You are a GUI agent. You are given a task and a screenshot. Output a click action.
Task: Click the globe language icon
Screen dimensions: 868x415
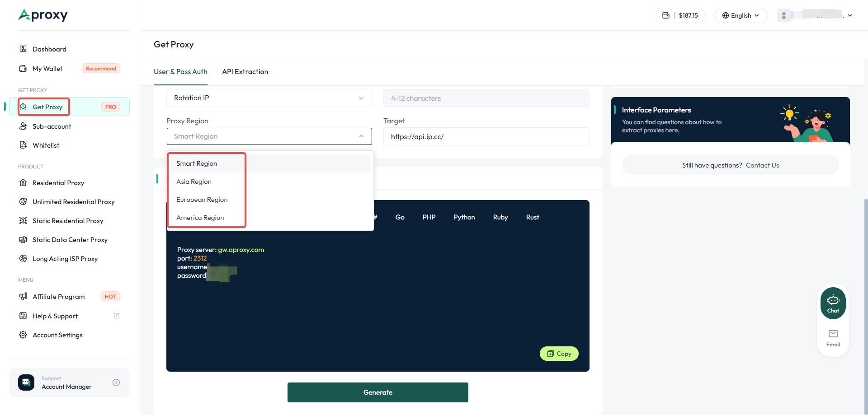[x=726, y=15]
